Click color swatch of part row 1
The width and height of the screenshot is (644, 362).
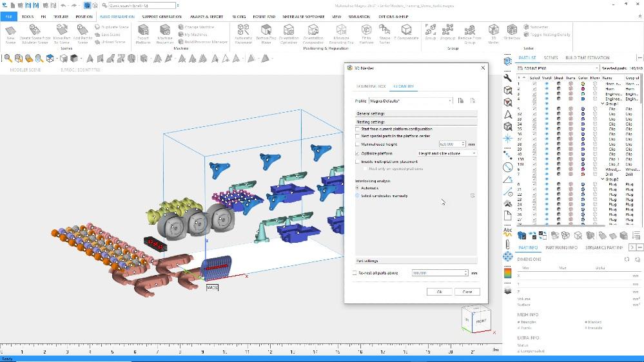click(x=583, y=84)
